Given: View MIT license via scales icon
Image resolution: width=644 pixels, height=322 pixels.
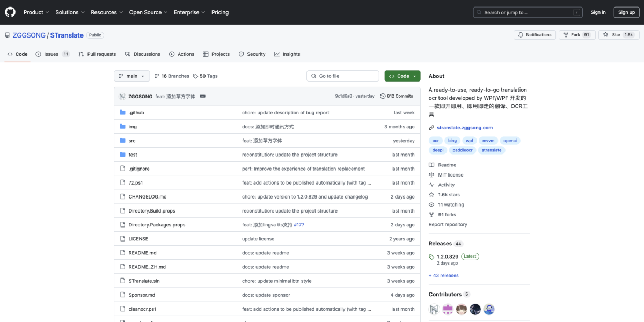Looking at the screenshot, I should 431,174.
